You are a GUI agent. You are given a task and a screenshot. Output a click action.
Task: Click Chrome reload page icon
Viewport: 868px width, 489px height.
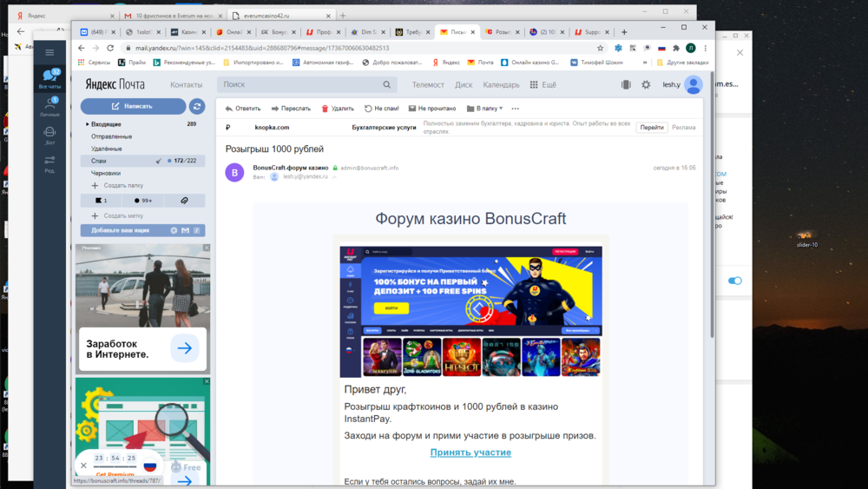click(110, 48)
